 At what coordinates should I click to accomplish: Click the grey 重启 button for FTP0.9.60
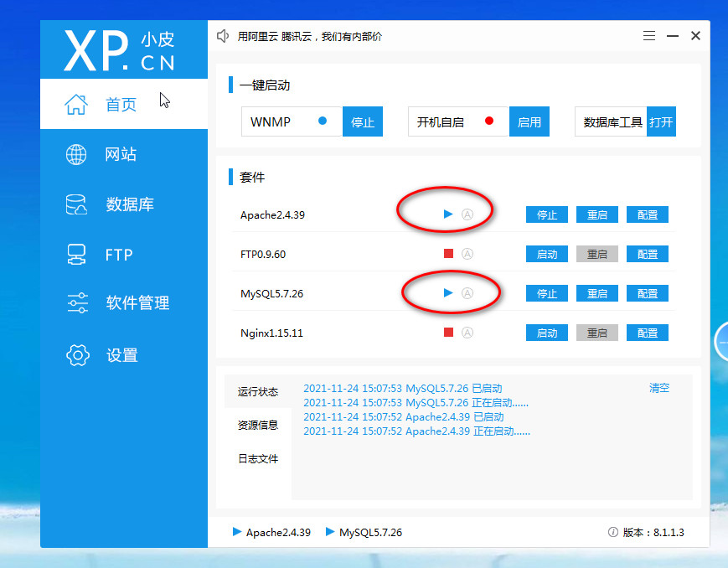[x=597, y=254]
